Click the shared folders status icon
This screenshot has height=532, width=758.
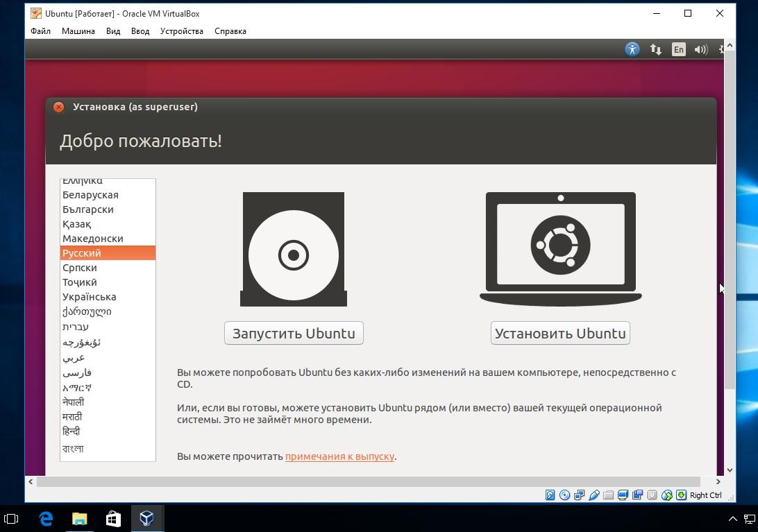609,495
